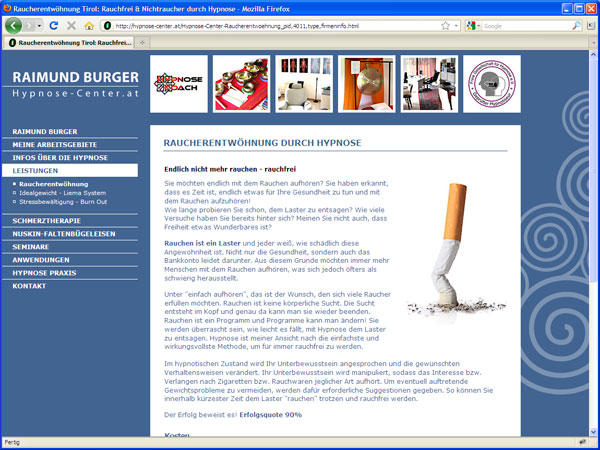The height and width of the screenshot is (450, 600).
Task: Open Infos über die Hypnose menu
Action: [60, 158]
